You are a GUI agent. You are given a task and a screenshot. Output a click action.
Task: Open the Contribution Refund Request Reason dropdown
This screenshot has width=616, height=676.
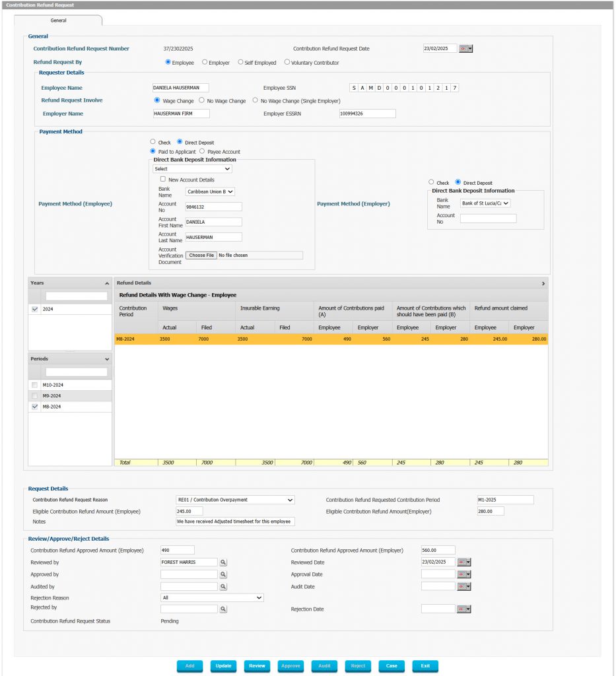point(234,500)
